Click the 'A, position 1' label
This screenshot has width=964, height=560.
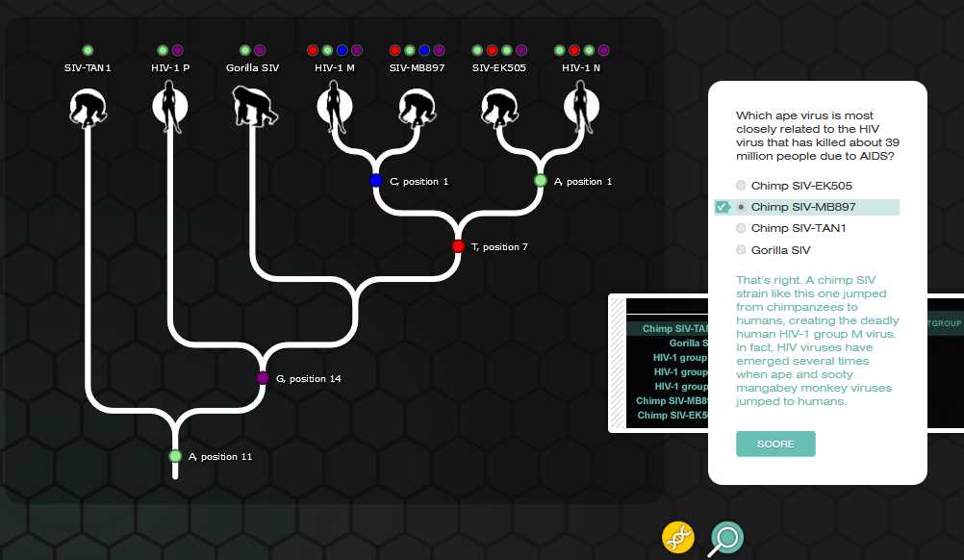(583, 181)
